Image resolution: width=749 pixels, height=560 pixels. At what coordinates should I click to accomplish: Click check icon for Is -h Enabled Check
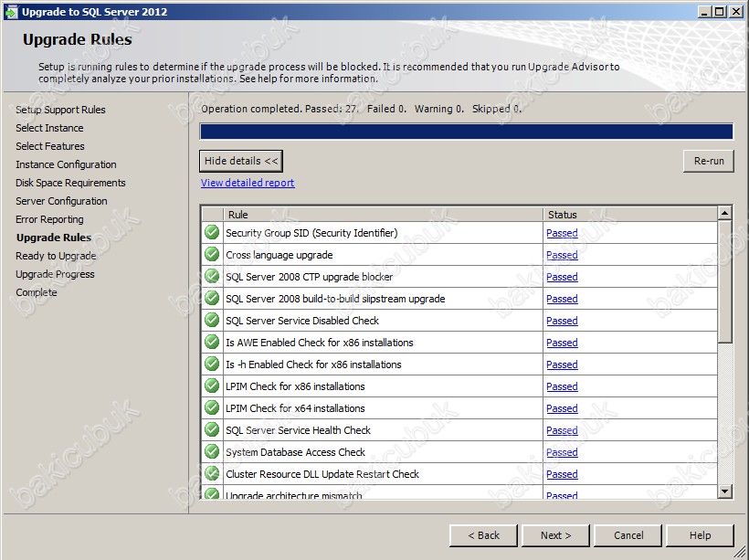click(212, 365)
